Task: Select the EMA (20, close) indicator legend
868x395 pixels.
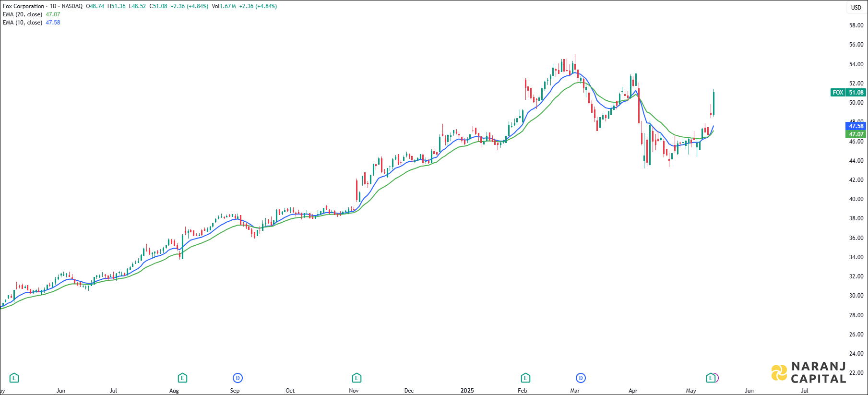Action: click(x=23, y=14)
